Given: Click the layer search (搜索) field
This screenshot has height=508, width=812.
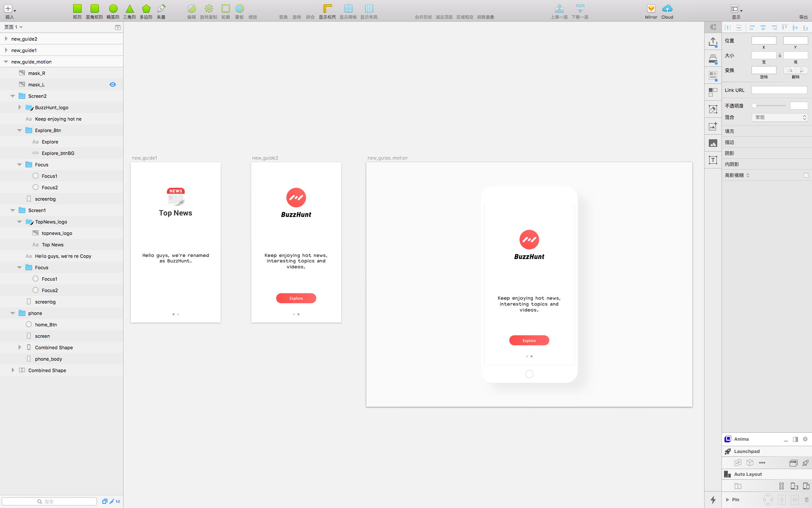Looking at the screenshot, I should (x=49, y=502).
